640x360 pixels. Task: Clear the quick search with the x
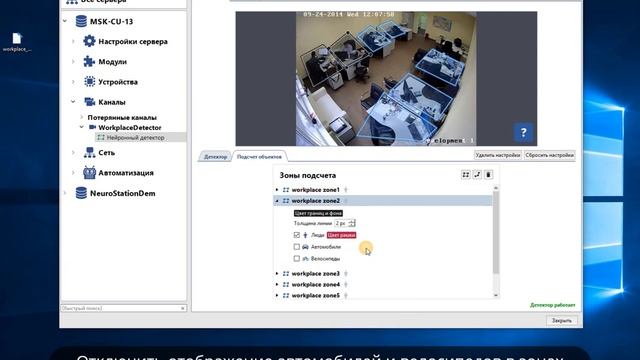(182, 308)
